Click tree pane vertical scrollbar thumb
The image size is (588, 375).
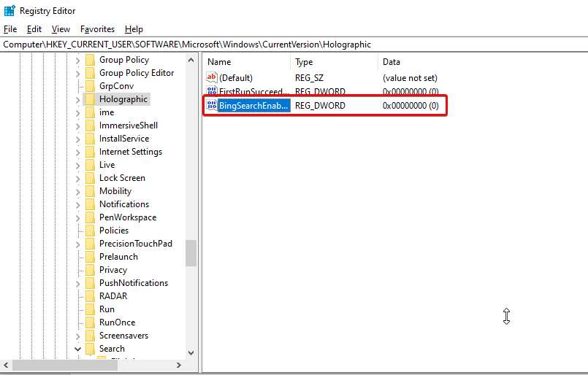coord(191,253)
